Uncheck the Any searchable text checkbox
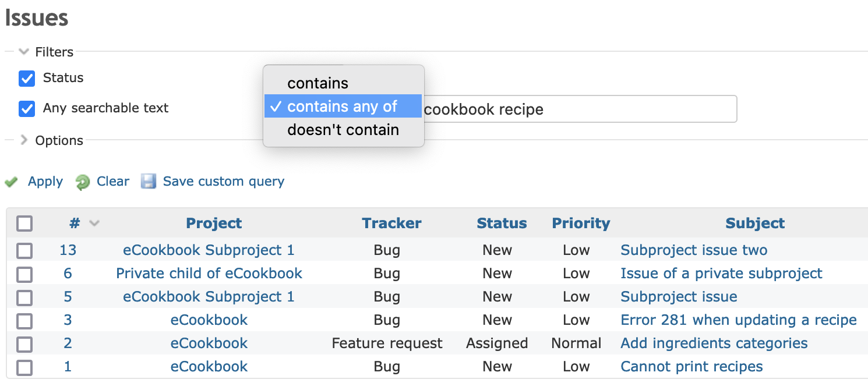The image size is (868, 390). click(x=27, y=109)
